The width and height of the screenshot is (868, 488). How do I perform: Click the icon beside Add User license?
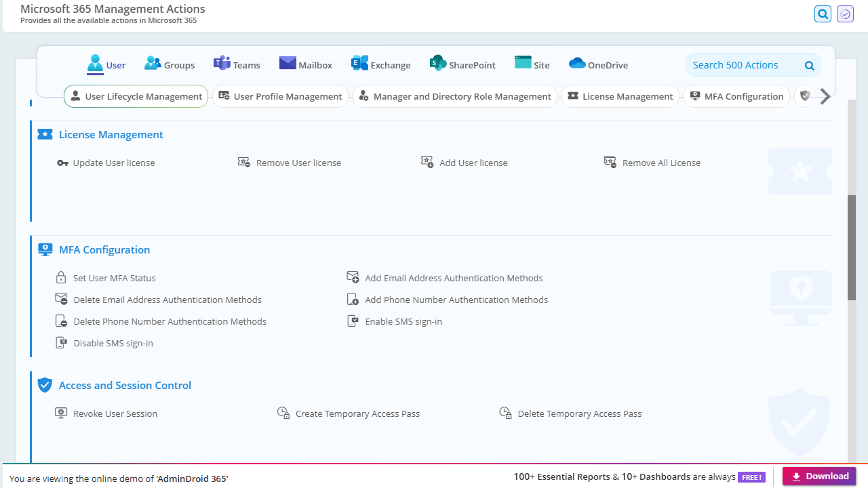(427, 162)
